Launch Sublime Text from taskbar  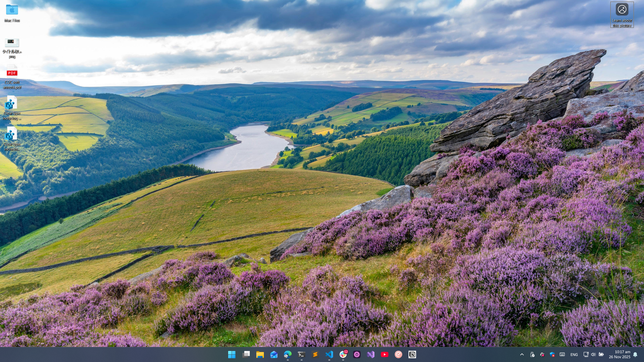(x=315, y=354)
